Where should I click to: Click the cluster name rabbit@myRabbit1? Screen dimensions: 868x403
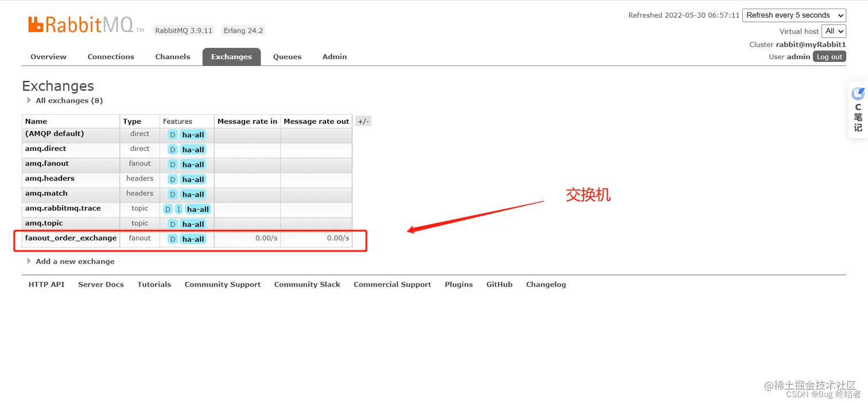pyautogui.click(x=811, y=44)
